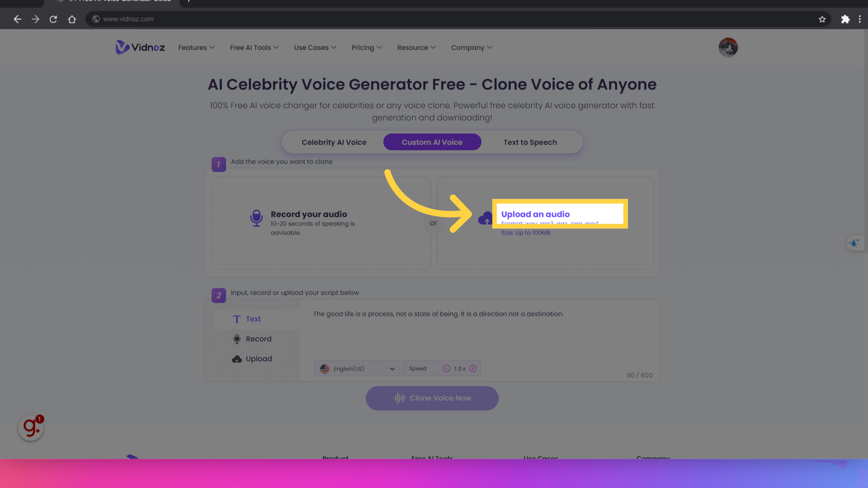Screen dimensions: 868x488
Task: Expand the Features dropdown menu
Action: point(196,47)
